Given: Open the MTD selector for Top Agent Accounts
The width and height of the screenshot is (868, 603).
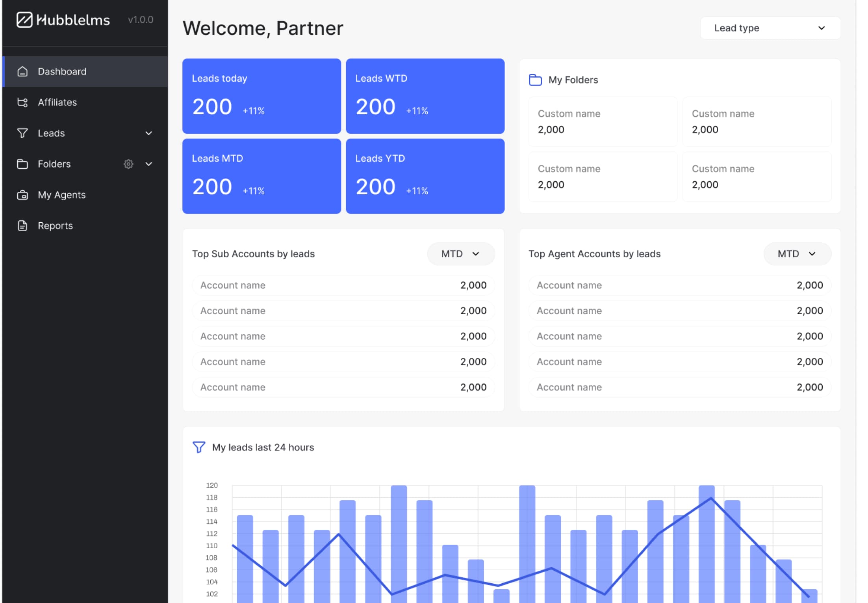Looking at the screenshot, I should (x=797, y=254).
